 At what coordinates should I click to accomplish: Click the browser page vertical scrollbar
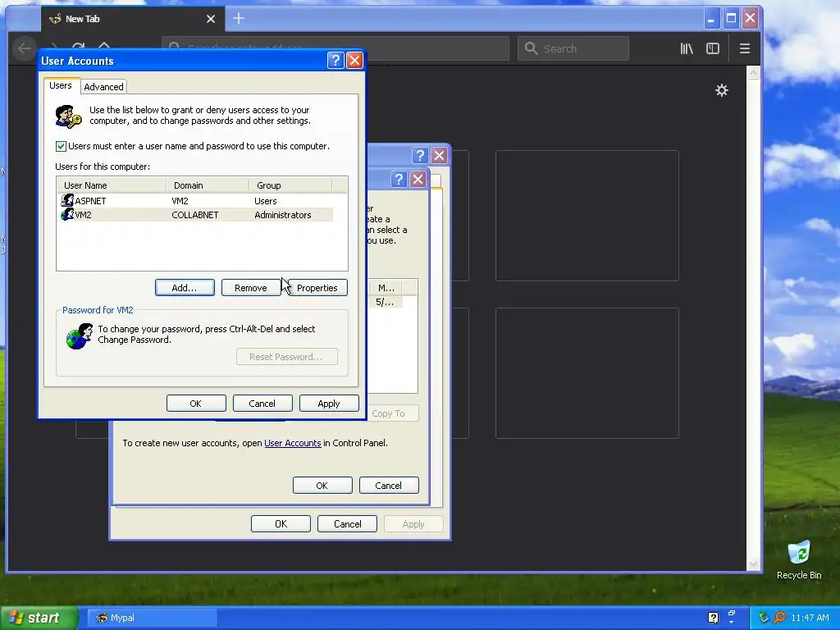[x=753, y=318]
